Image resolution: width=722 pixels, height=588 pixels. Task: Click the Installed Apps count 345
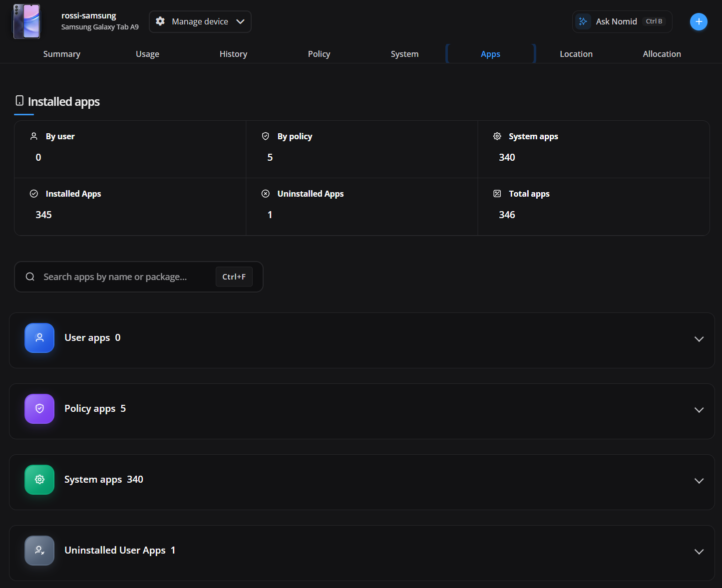(x=43, y=215)
